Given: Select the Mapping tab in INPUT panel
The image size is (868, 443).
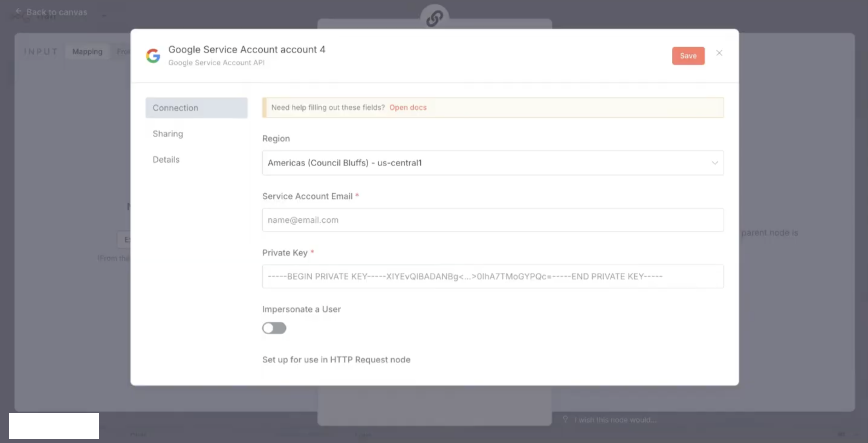Looking at the screenshot, I should tap(87, 52).
